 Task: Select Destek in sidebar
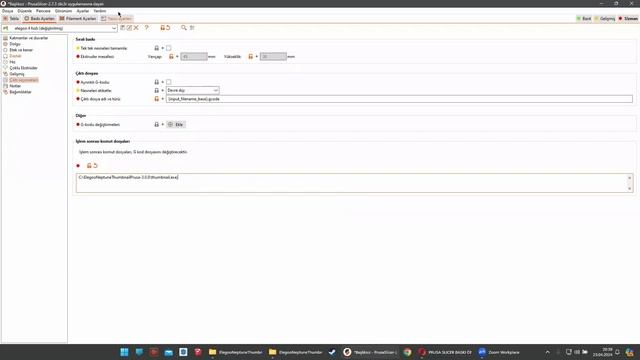pos(15,56)
